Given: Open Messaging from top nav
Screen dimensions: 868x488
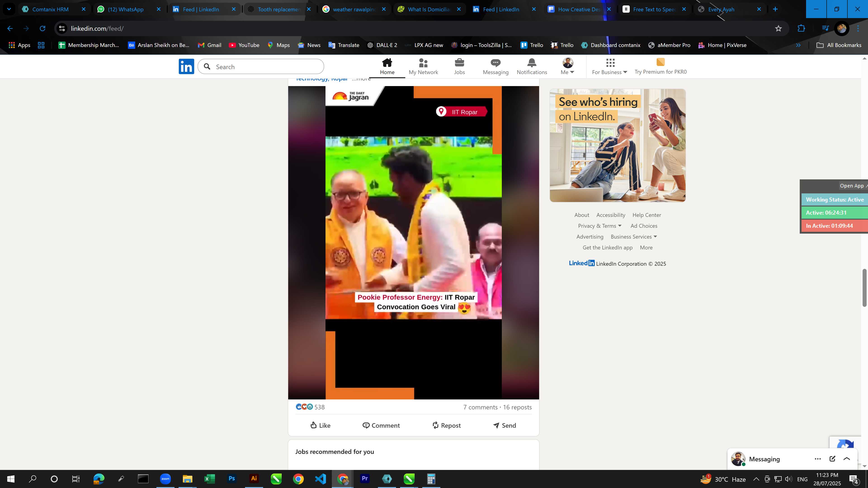Looking at the screenshot, I should (495, 66).
